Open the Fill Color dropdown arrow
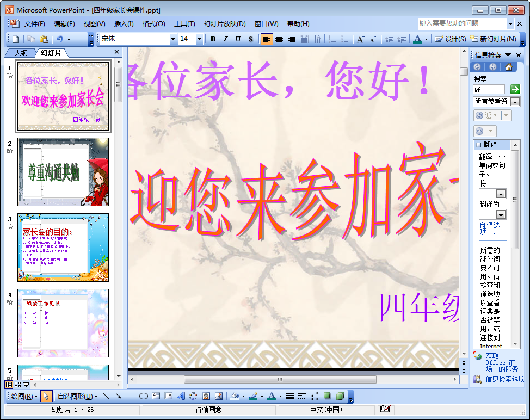Image resolution: width=530 pixels, height=420 pixels. tap(243, 397)
